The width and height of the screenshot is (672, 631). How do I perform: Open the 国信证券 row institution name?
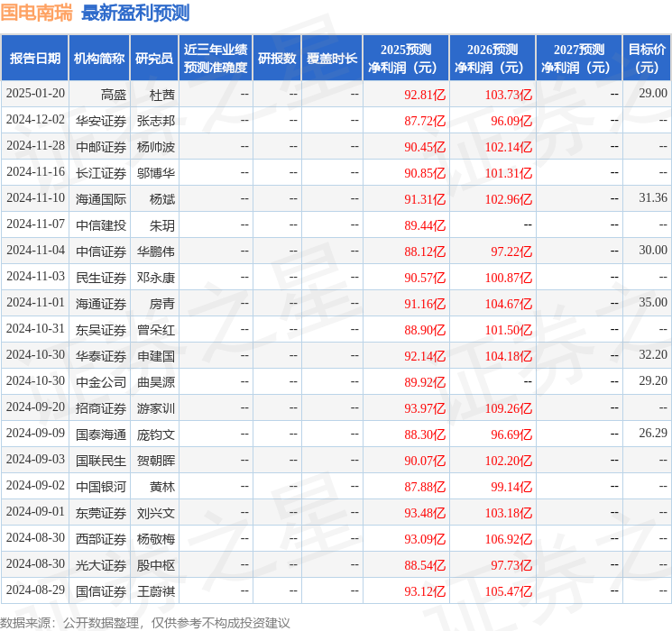[101, 591]
